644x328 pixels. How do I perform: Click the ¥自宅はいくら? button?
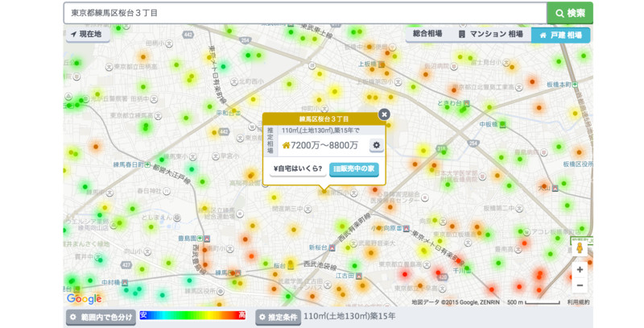tap(298, 169)
